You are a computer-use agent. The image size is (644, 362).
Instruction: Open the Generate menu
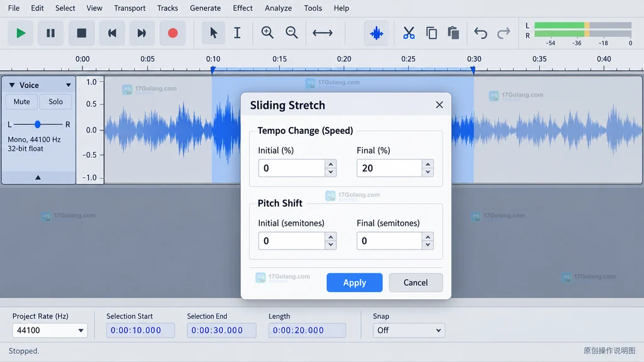coord(206,8)
